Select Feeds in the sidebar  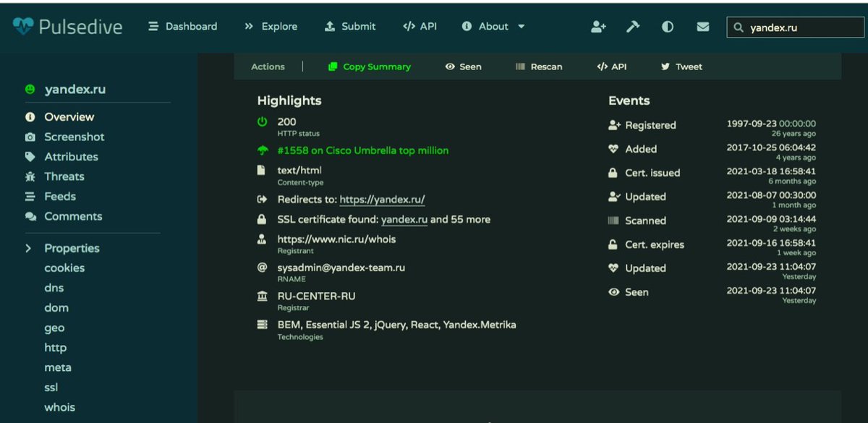tap(60, 196)
